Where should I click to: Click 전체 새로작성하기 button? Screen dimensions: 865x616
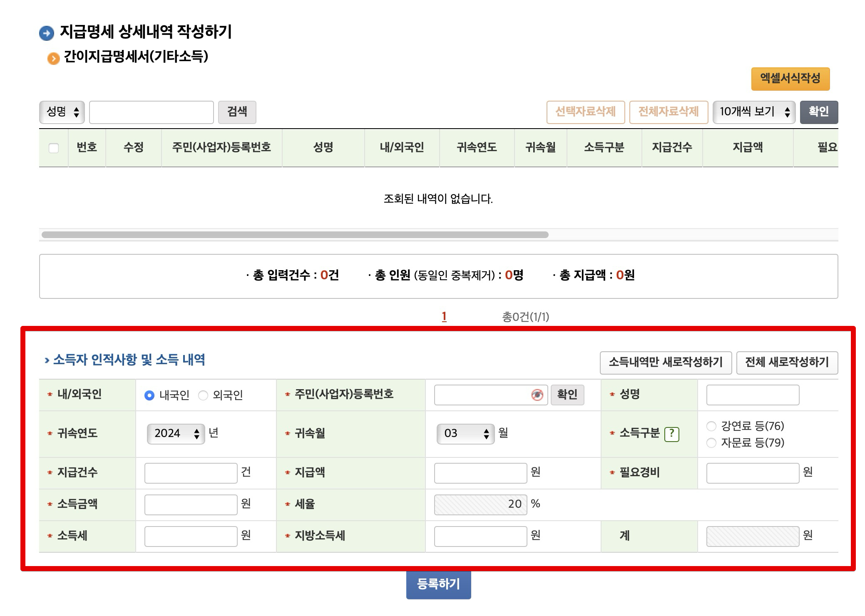pos(786,363)
